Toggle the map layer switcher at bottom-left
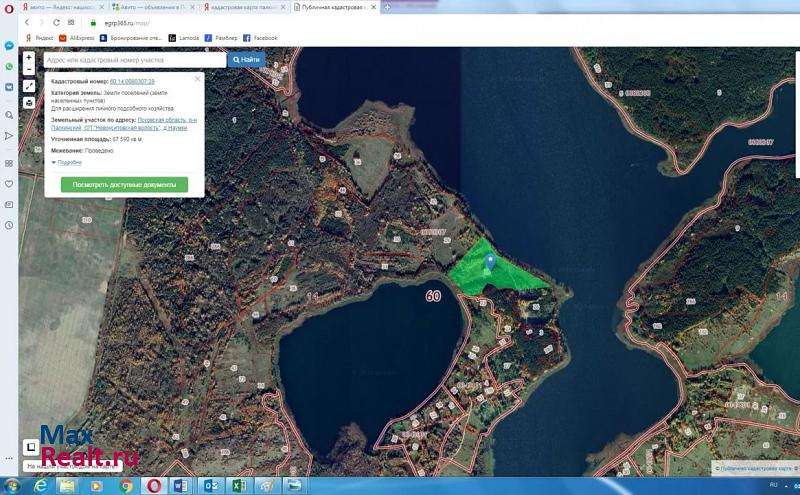The height and width of the screenshot is (495, 800). (32, 446)
